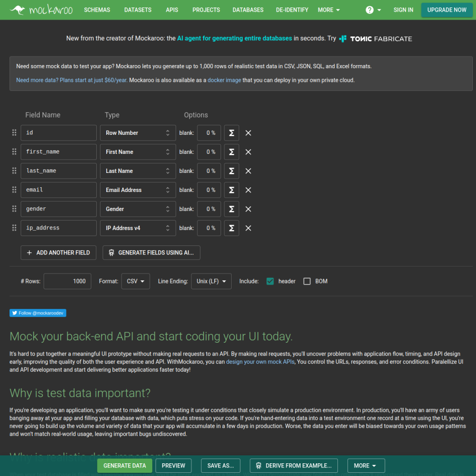Change the Row Number type selector

tap(138, 133)
